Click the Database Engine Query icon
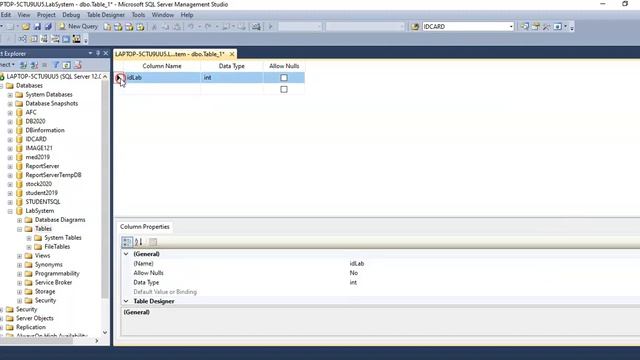 (x=107, y=27)
